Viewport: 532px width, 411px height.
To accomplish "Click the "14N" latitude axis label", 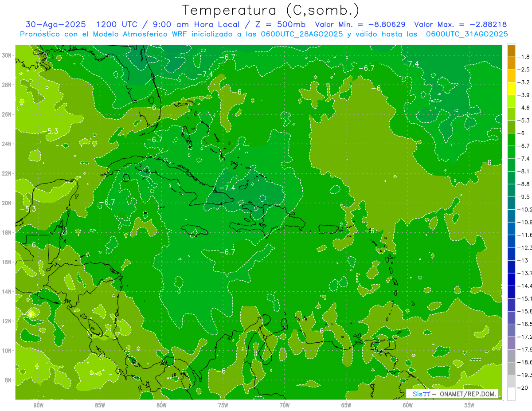I will coord(8,291).
